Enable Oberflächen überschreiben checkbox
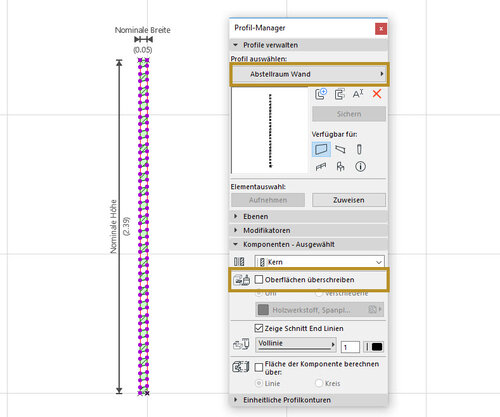 point(259,279)
